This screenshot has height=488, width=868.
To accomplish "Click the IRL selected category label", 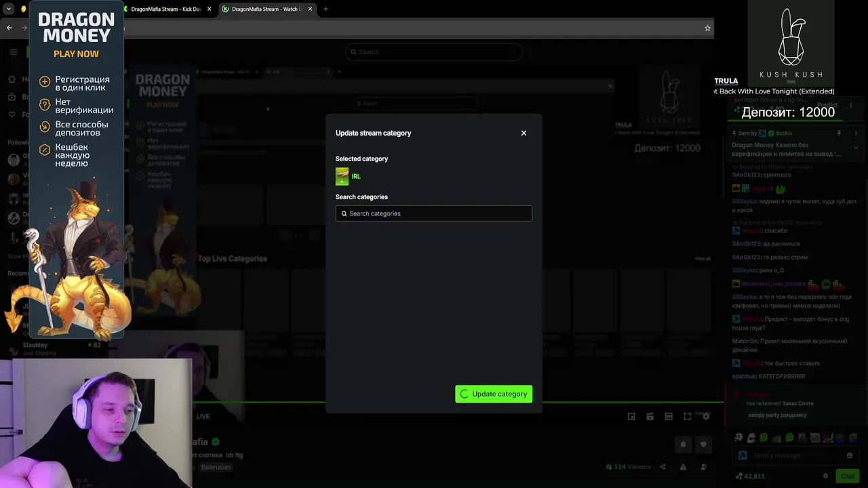I will pyautogui.click(x=356, y=176).
